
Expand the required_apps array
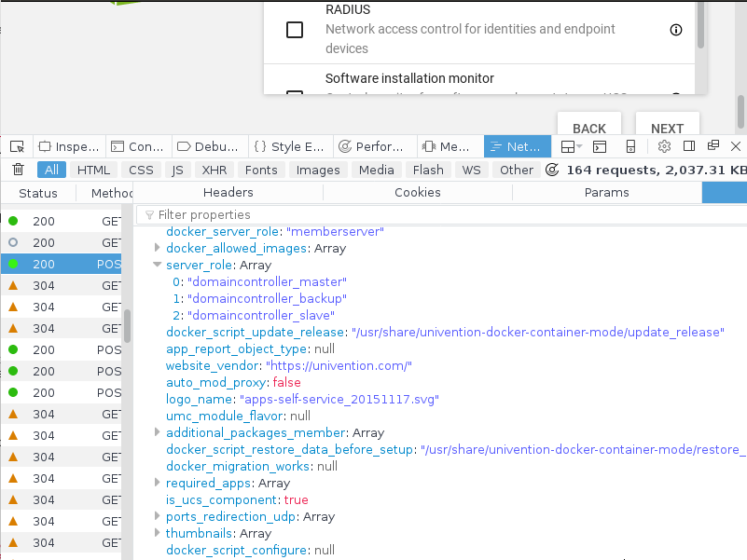pos(157,484)
